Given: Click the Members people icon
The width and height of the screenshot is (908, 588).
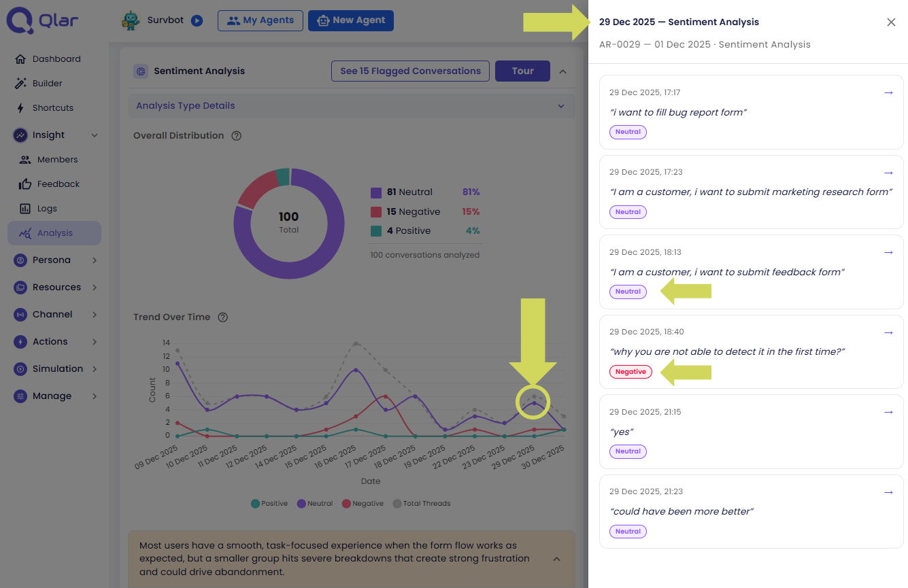Looking at the screenshot, I should tap(25, 160).
